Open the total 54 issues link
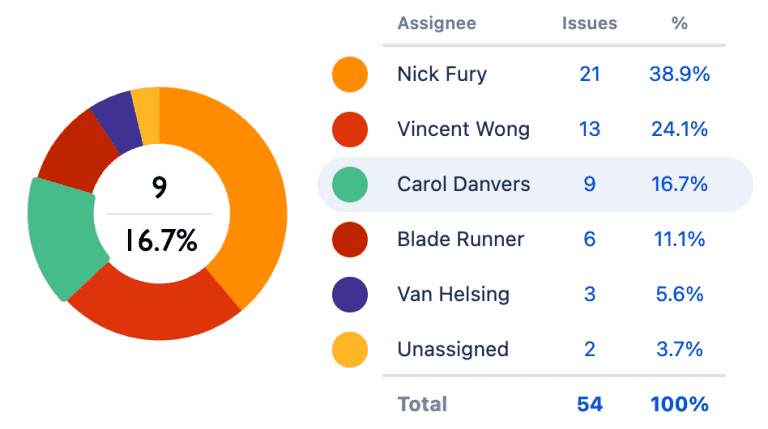 [589, 404]
